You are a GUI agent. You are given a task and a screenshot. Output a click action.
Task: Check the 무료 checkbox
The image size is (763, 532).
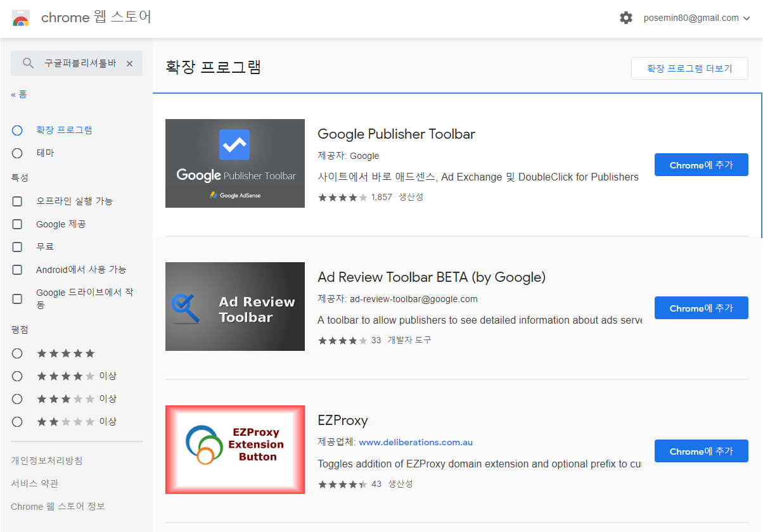click(x=17, y=247)
